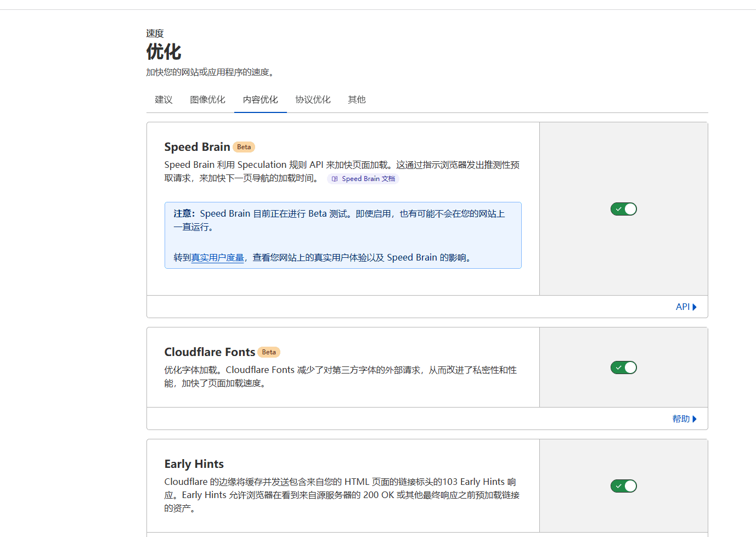Open the Speed Brain 文档 link
The image size is (756, 537).
click(x=364, y=178)
